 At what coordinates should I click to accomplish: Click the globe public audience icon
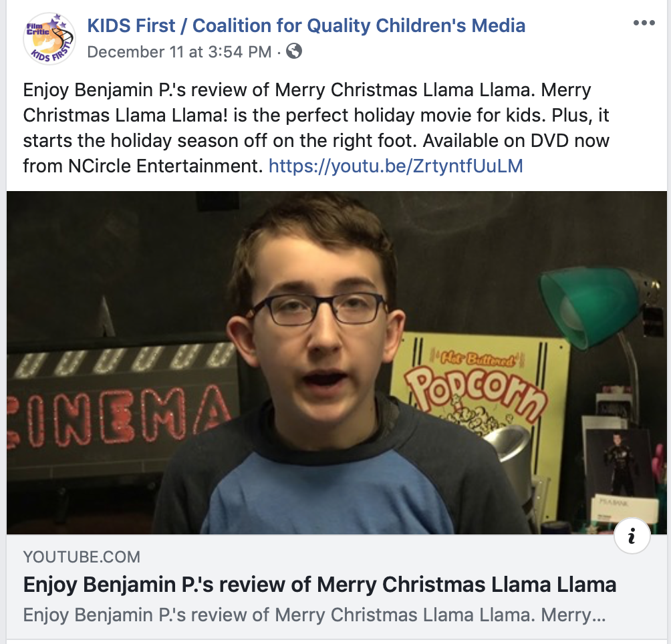(294, 51)
